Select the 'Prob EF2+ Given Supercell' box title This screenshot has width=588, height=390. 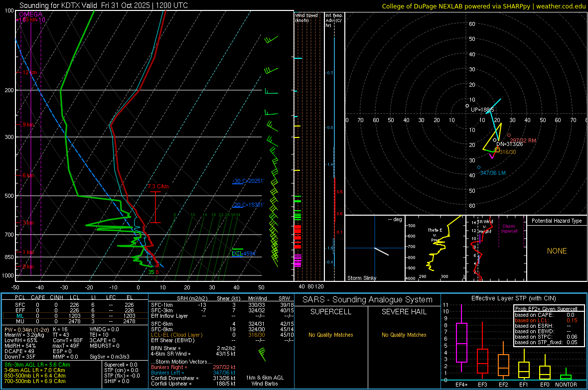[546, 309]
